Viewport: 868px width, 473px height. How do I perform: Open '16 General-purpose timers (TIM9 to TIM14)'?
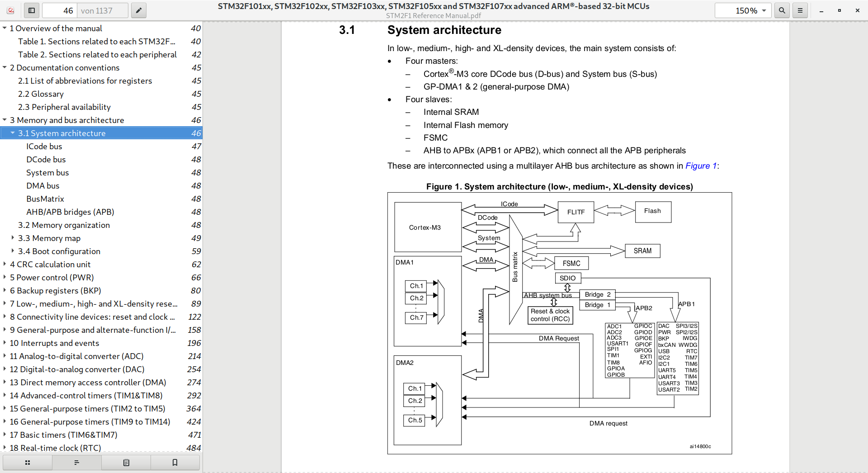pyautogui.click(x=101, y=421)
